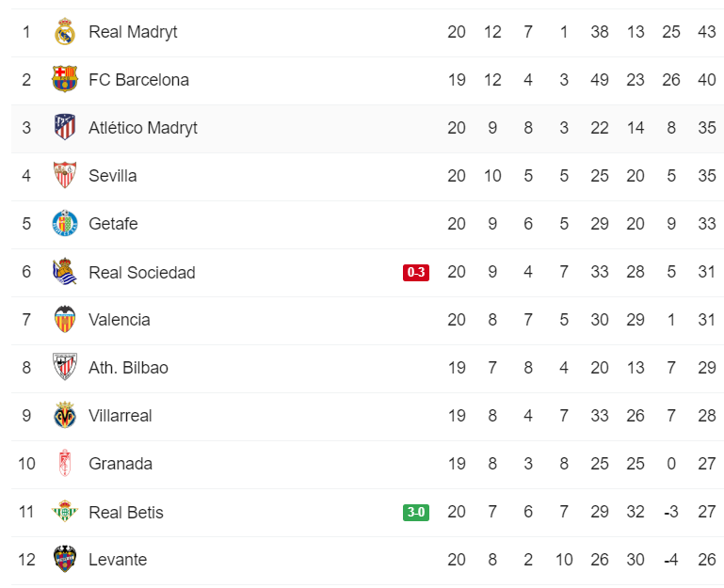Click the Atlético Madryt club crest

(x=64, y=128)
